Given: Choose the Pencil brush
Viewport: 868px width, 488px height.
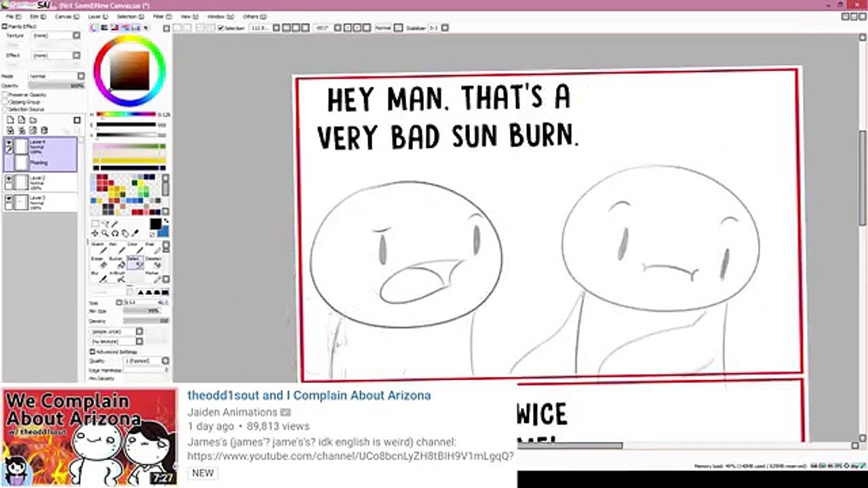Looking at the screenshot, I should pyautogui.click(x=99, y=248).
